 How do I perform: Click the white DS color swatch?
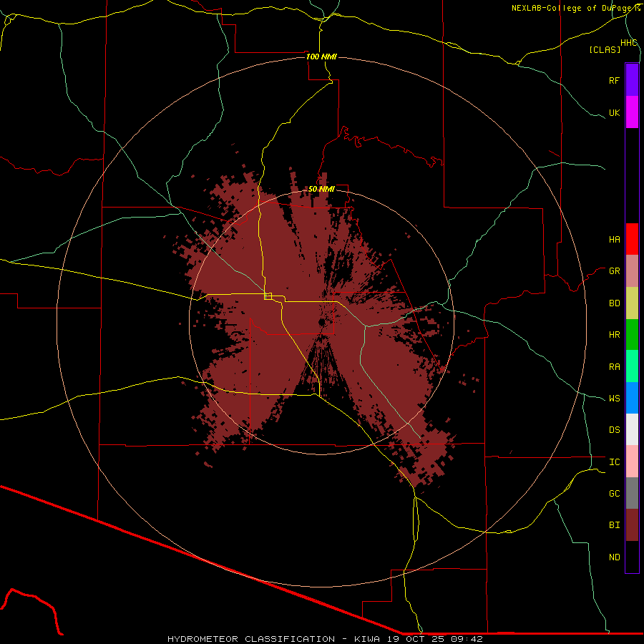tap(632, 429)
